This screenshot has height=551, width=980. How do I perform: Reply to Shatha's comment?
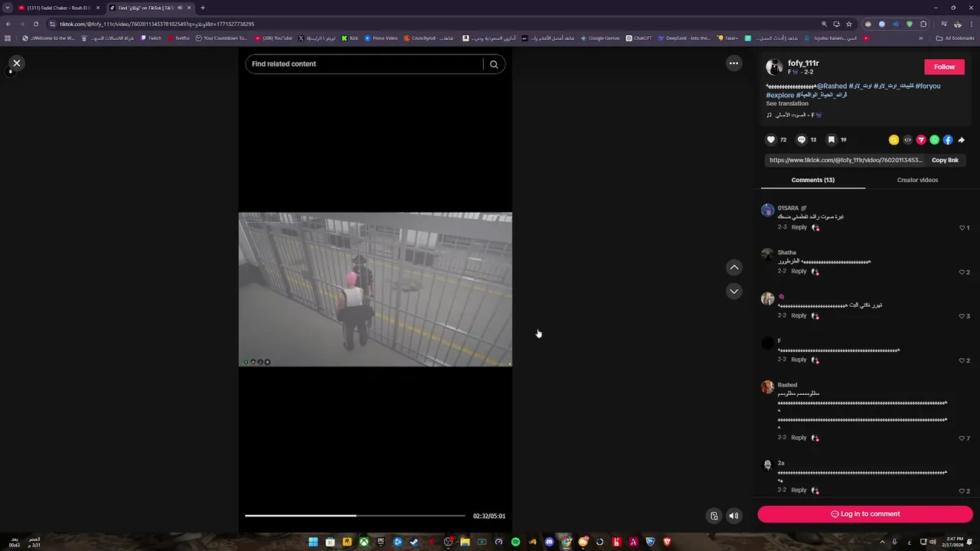(799, 272)
